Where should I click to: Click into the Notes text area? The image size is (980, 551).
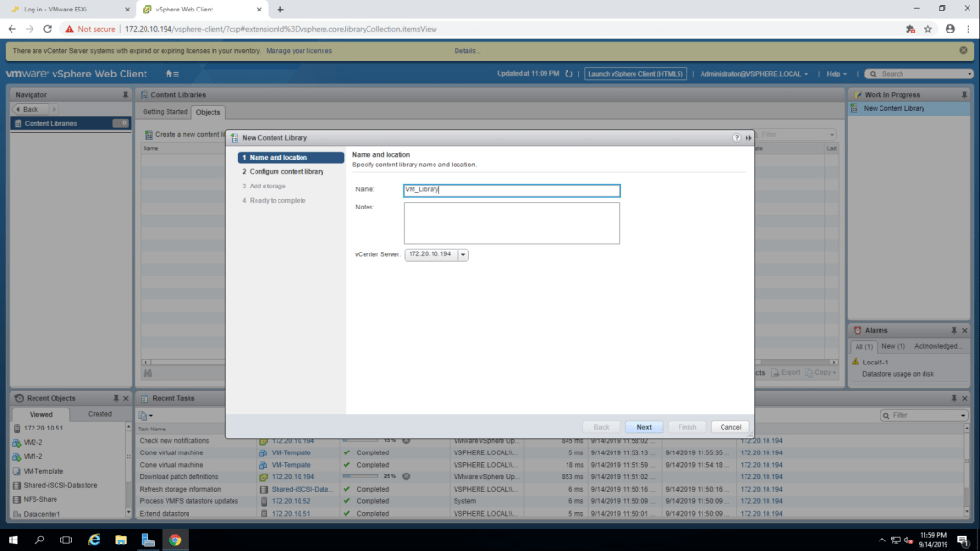coord(512,223)
